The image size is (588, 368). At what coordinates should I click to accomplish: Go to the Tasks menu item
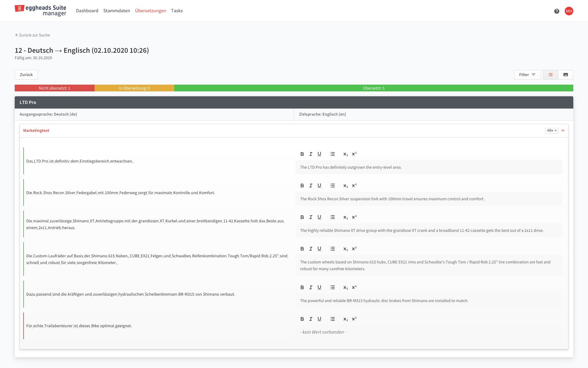tap(177, 11)
